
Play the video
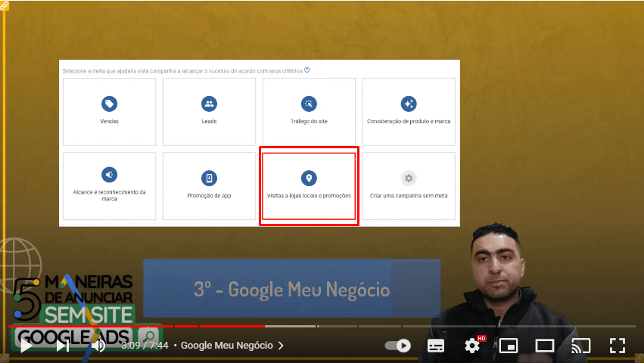click(x=26, y=346)
